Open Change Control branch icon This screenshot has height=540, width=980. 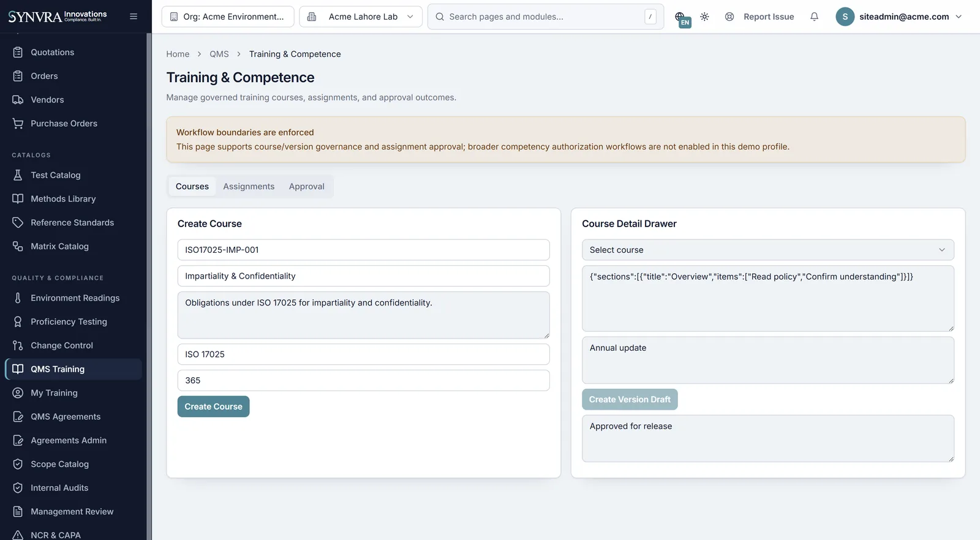(x=18, y=346)
